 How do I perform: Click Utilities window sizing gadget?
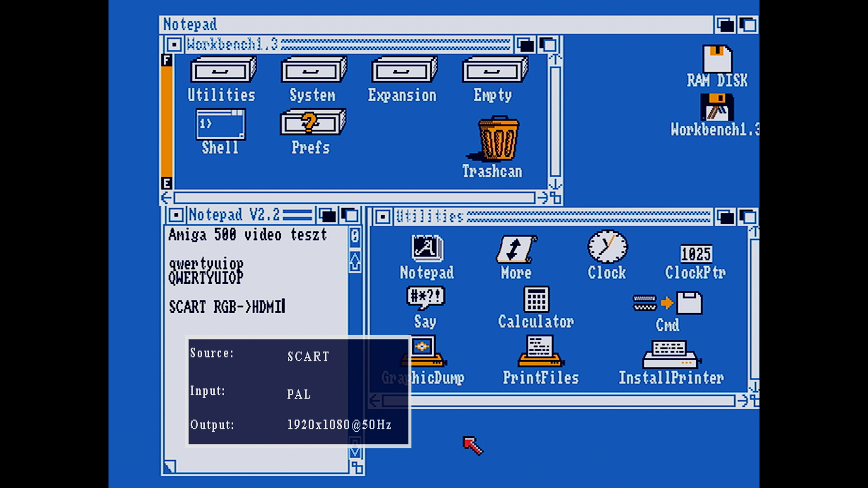(x=754, y=400)
